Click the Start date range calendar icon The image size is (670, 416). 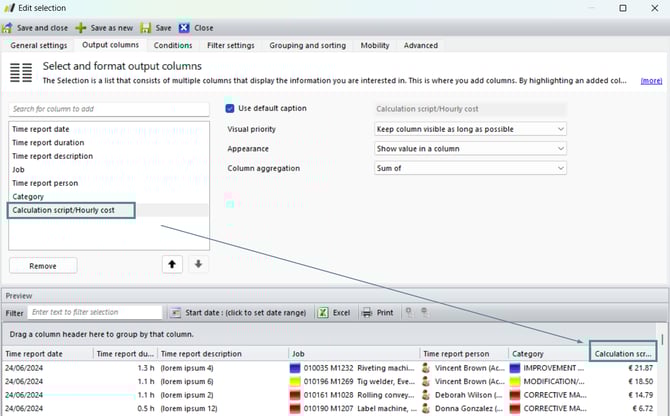(x=175, y=313)
